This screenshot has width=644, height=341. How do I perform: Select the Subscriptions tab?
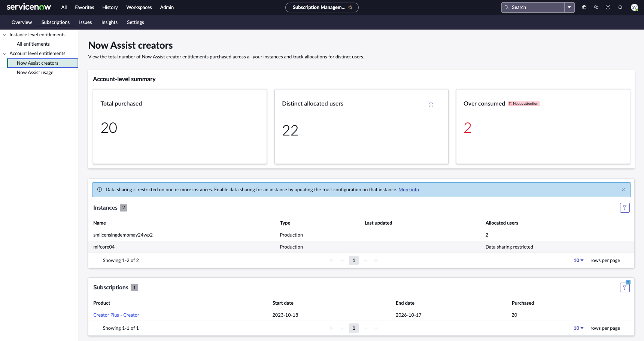pos(55,22)
